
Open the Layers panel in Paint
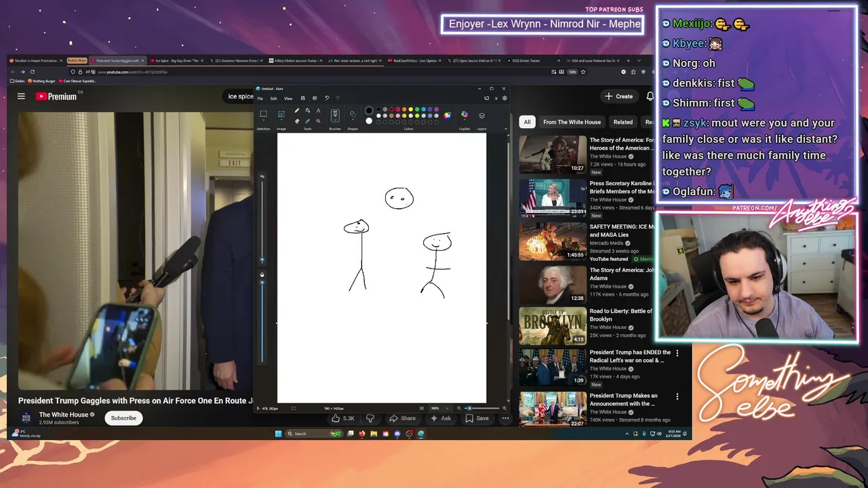pyautogui.click(x=481, y=115)
